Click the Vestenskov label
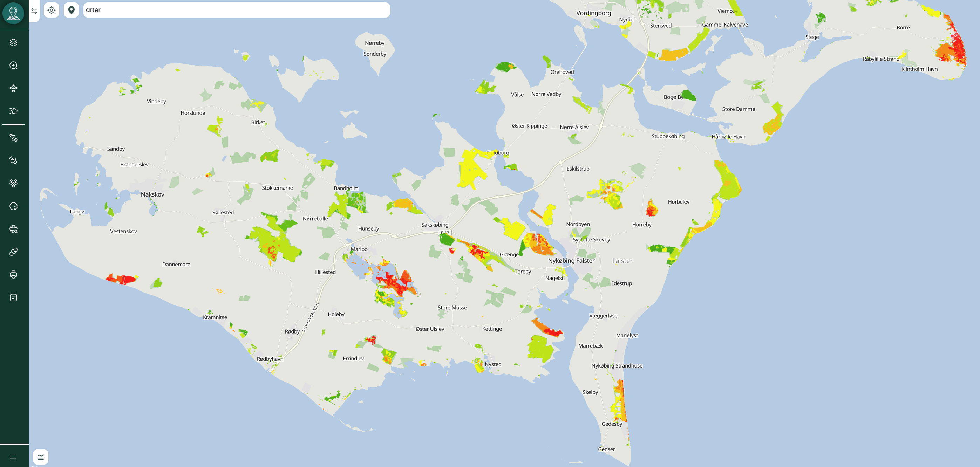980x467 pixels. (x=123, y=231)
